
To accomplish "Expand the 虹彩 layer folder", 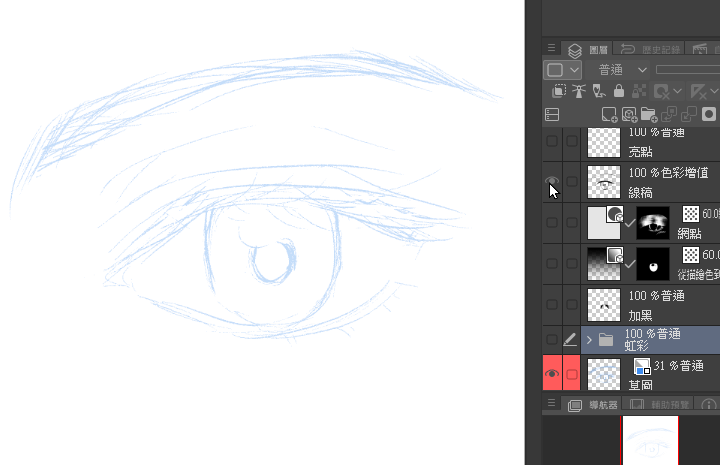I will tap(589, 340).
